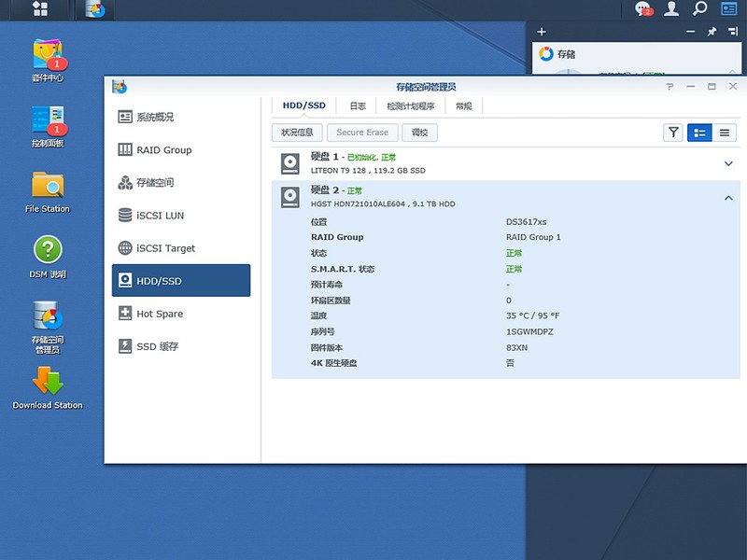
Task: Open iSCSI LUN section
Action: pyautogui.click(x=181, y=216)
